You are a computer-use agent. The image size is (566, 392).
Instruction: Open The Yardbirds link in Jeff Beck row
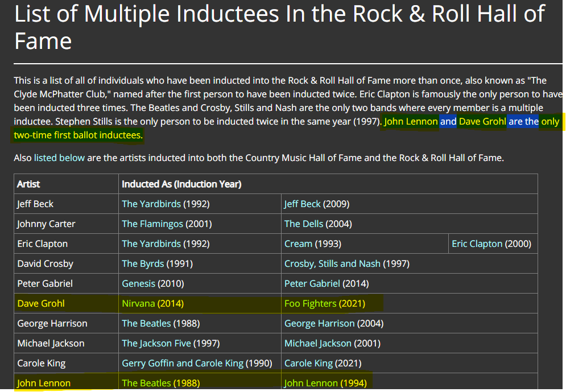pos(151,204)
